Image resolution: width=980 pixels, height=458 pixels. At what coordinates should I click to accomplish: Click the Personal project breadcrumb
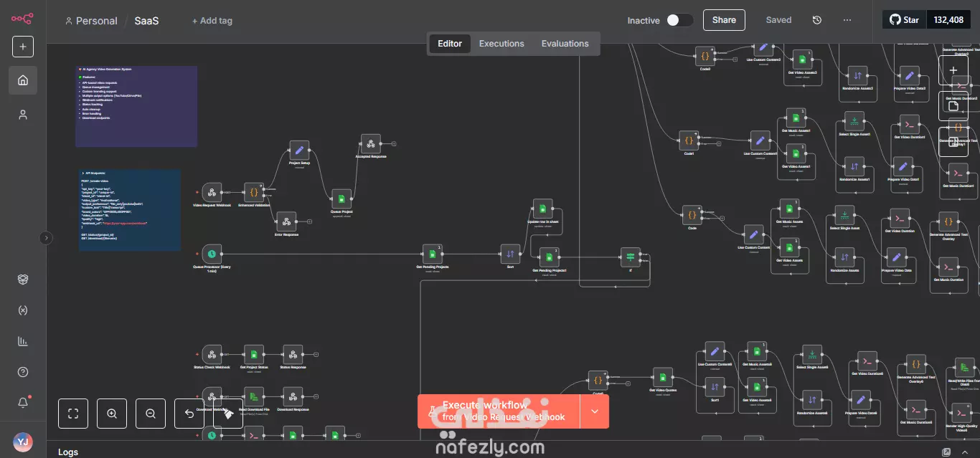point(91,21)
